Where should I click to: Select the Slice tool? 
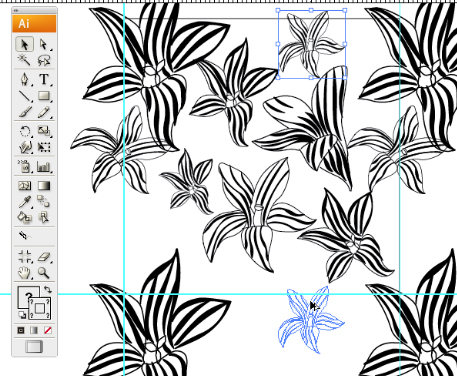tap(24, 236)
